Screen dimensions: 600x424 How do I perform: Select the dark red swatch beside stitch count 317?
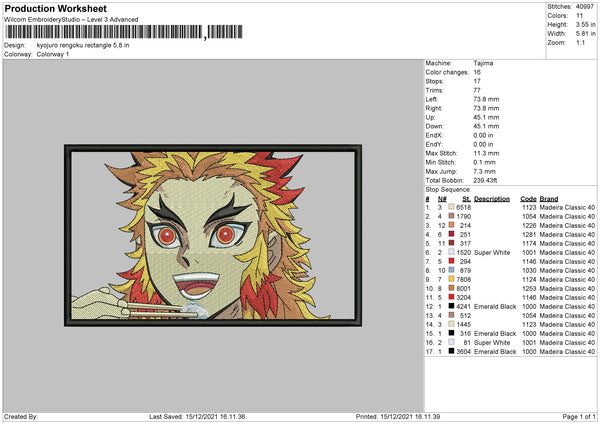click(x=451, y=243)
